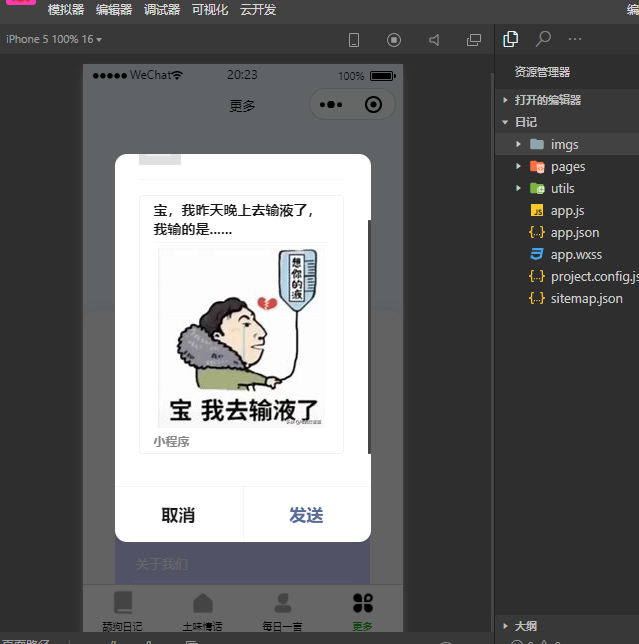Click the stop simulator icon in toolbar

pos(394,40)
